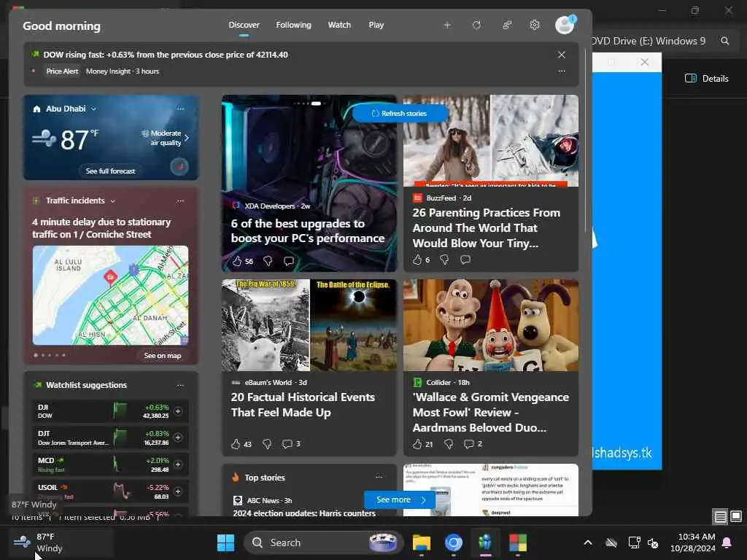
Task: Open comments on PC upgrades story
Action: [289, 261]
